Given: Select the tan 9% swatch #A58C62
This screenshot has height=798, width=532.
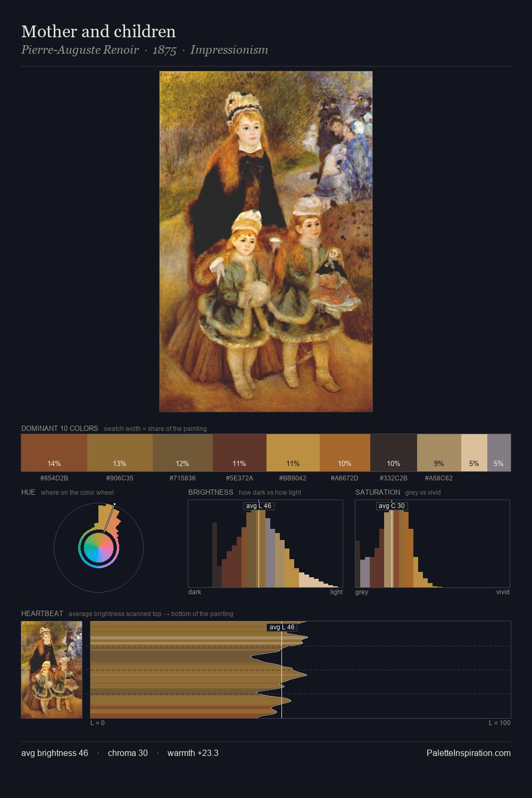Looking at the screenshot, I should tap(439, 453).
